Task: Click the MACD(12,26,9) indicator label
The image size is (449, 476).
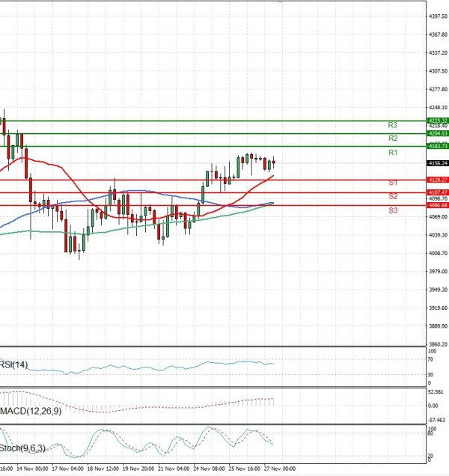Action: point(33,411)
